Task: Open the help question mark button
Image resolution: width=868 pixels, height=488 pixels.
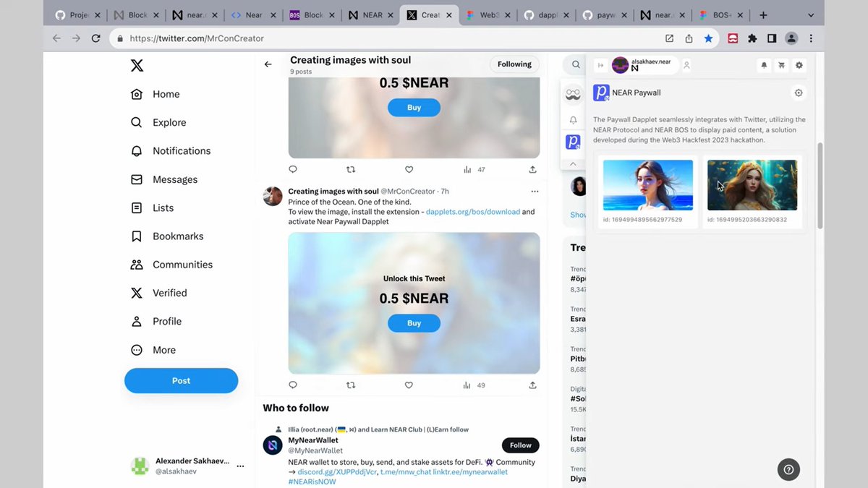Action: (788, 469)
